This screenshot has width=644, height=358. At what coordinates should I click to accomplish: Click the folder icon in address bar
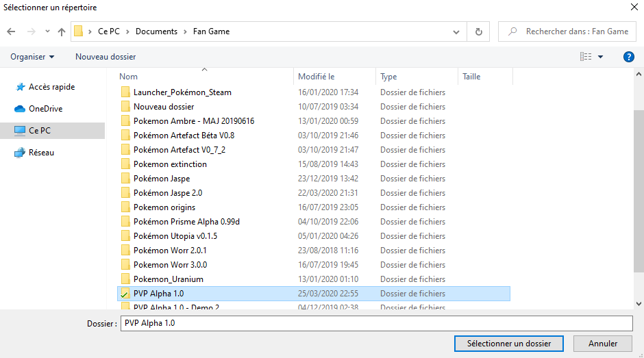coord(79,31)
